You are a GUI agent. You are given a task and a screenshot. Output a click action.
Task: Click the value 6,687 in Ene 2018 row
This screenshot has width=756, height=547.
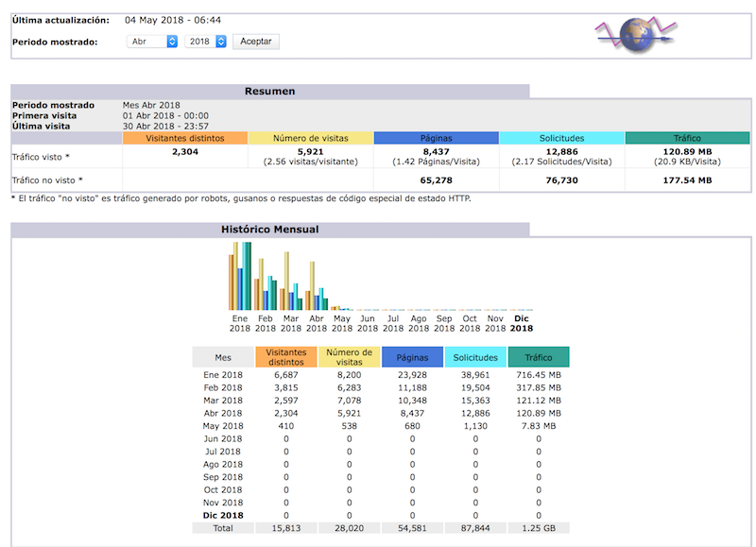point(286,375)
